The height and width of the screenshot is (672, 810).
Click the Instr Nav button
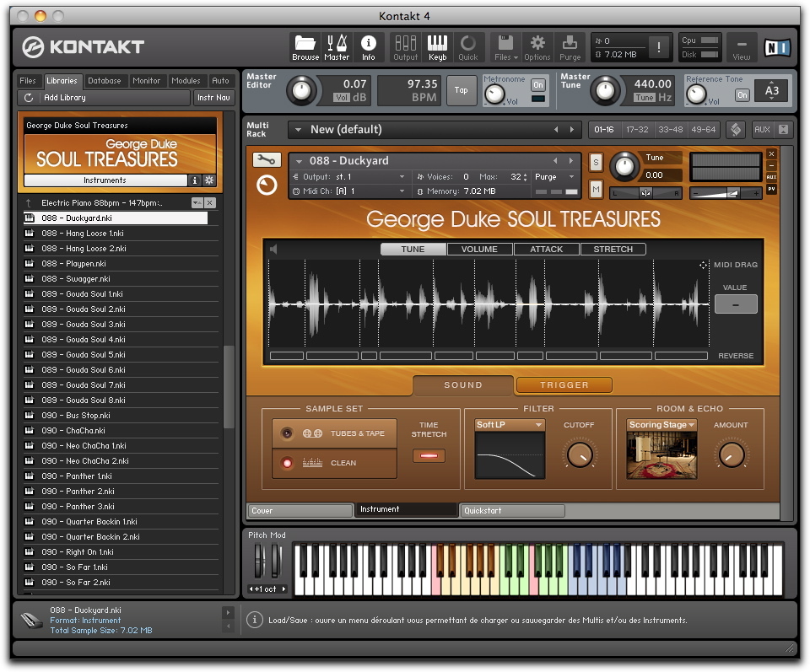213,98
